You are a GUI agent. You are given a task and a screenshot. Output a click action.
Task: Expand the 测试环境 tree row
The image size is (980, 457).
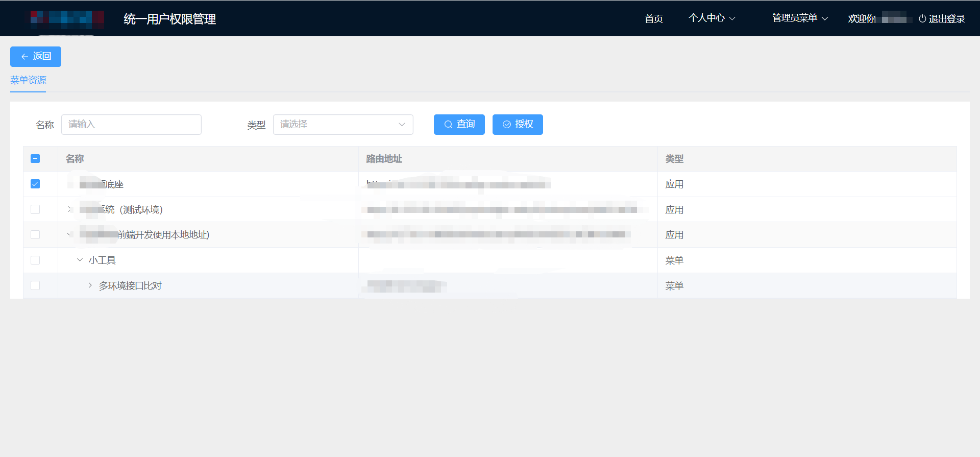[x=70, y=209]
